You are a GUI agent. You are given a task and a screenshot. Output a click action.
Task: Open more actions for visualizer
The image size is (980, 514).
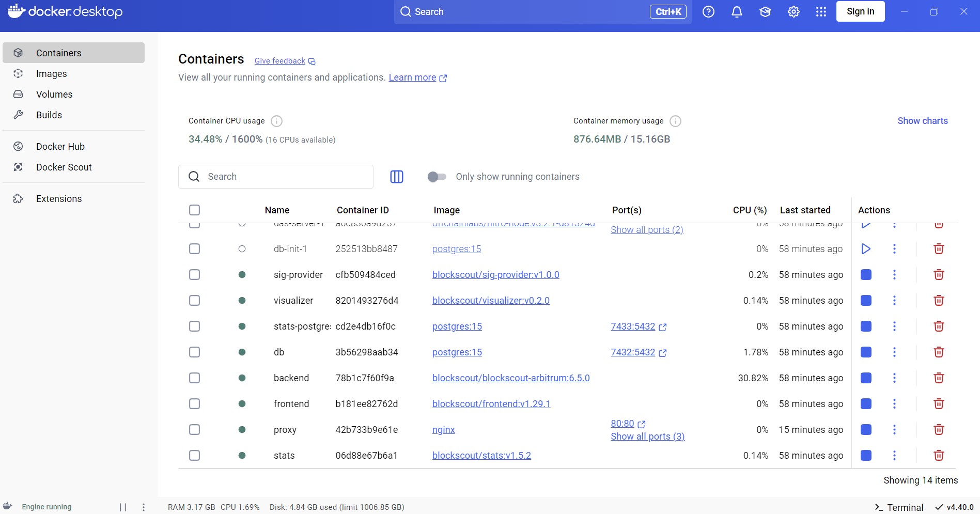(x=894, y=301)
